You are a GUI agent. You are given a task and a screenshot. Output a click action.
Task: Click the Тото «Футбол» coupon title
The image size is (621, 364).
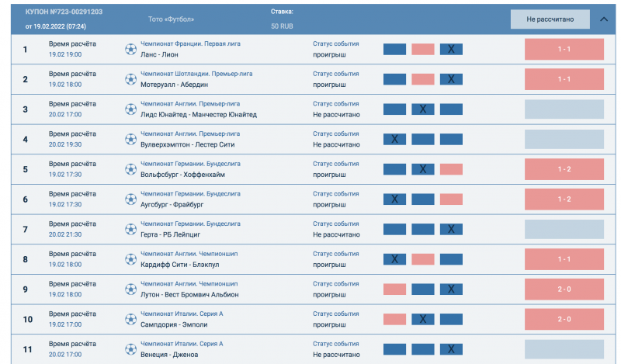171,19
